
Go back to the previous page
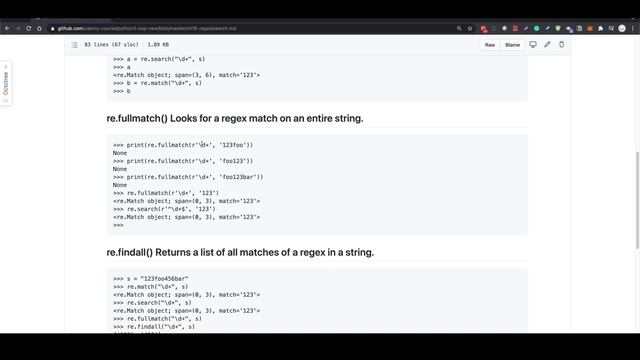click(x=7, y=29)
